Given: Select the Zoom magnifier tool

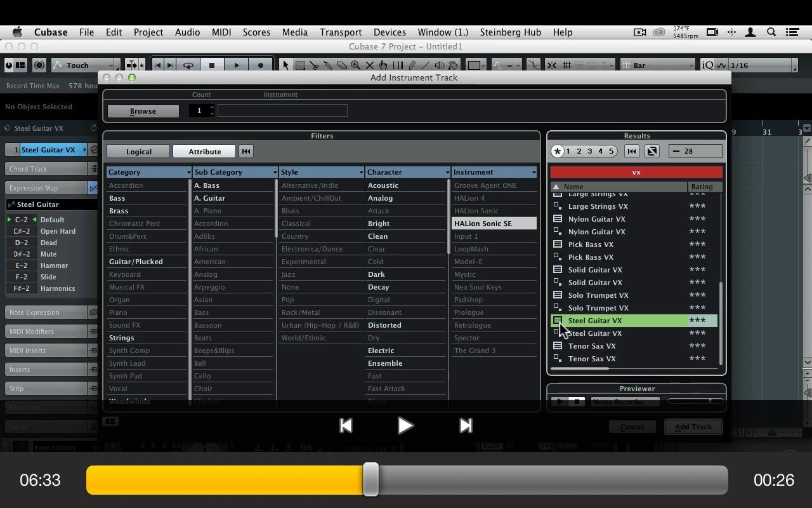Looking at the screenshot, I should coord(356,65).
